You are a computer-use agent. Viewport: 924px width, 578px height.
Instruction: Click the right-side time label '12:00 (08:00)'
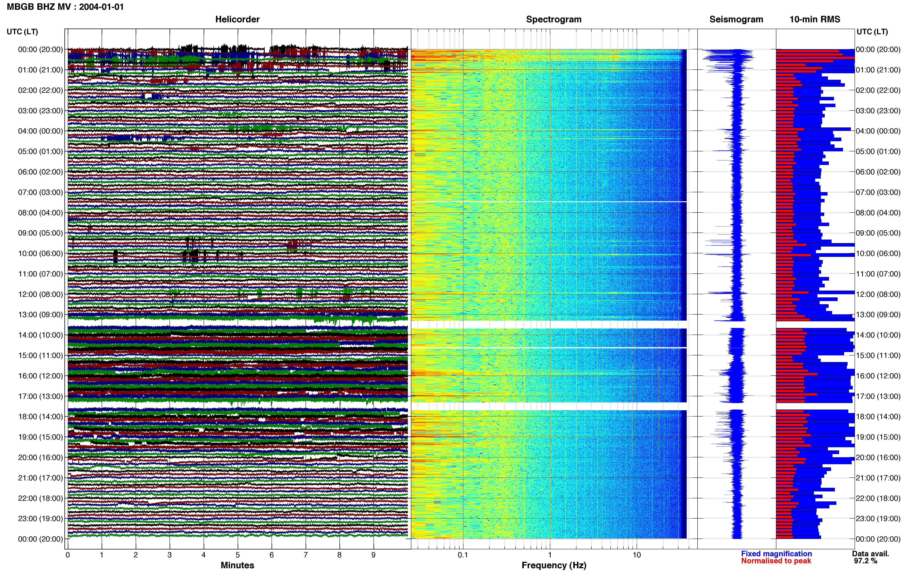[878, 294]
